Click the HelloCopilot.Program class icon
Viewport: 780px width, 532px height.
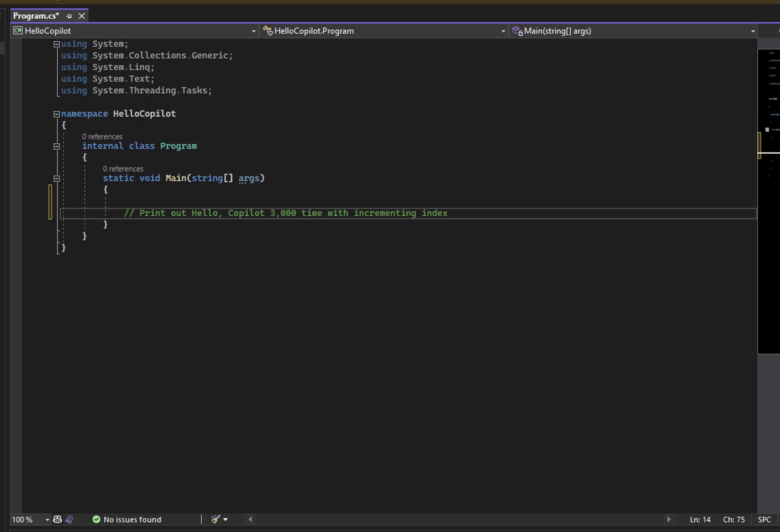coord(268,31)
